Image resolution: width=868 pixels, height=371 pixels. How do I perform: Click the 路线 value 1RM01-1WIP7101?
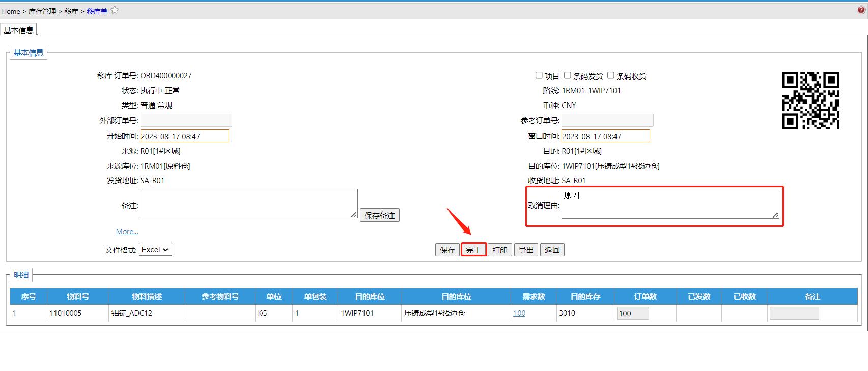(x=591, y=91)
